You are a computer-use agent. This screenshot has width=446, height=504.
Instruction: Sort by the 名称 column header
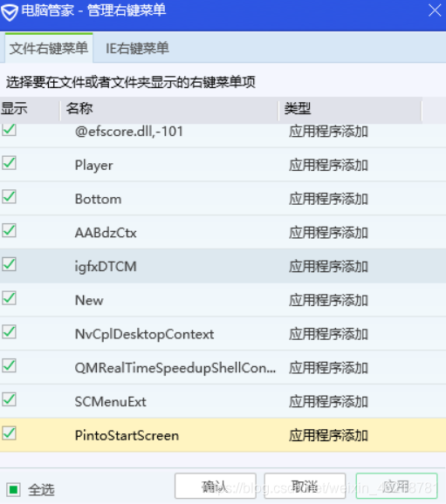169,109
